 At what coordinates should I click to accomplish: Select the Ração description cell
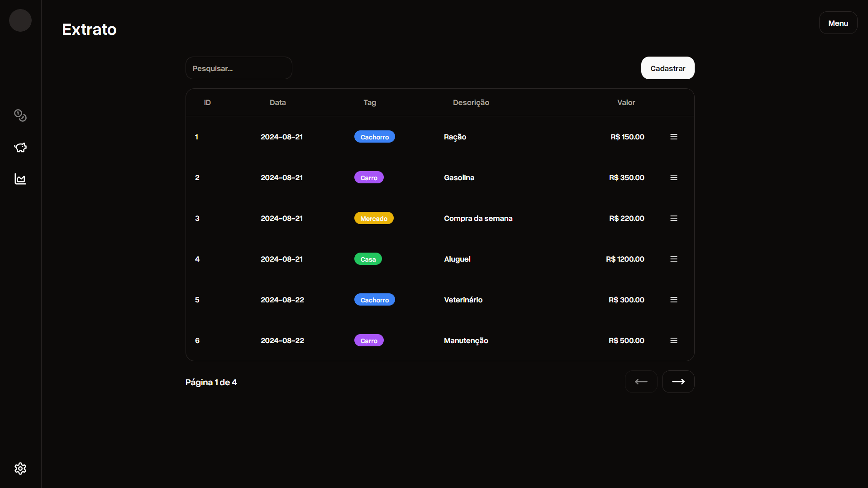455,137
